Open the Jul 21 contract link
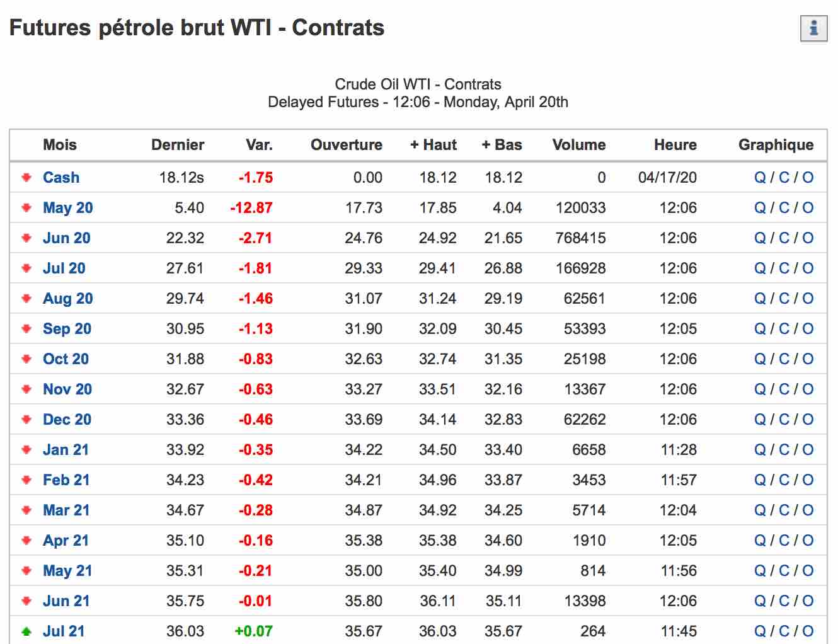Screen dimensions: 838x644 pyautogui.click(x=64, y=631)
